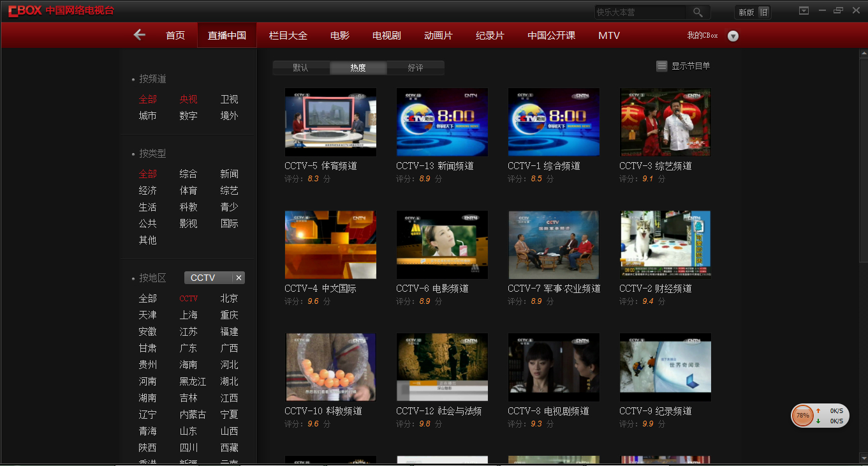
Task: Open the CCTV-5 体育频道 thumbnail
Action: point(330,122)
